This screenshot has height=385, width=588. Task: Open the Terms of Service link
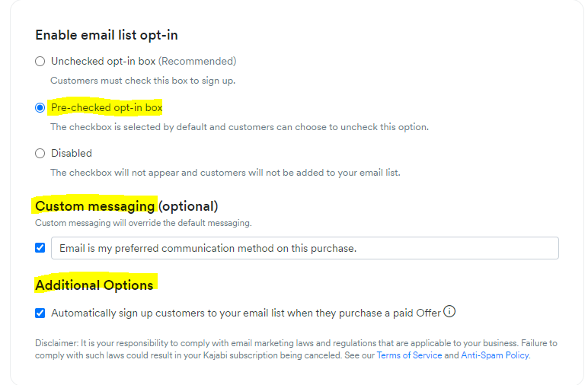coord(409,355)
